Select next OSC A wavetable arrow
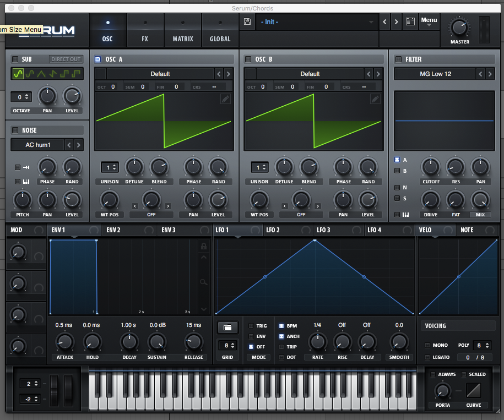 click(x=229, y=74)
